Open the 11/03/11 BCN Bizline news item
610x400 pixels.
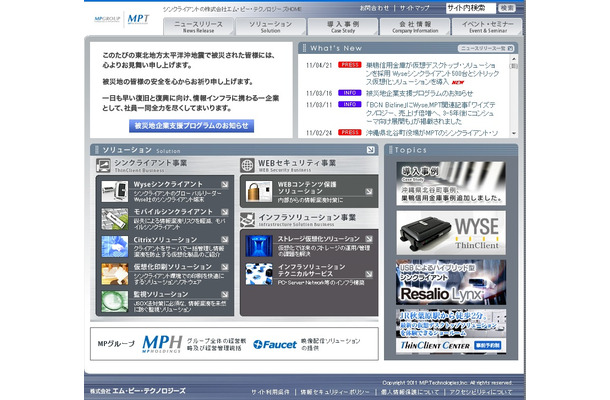pyautogui.click(x=431, y=113)
